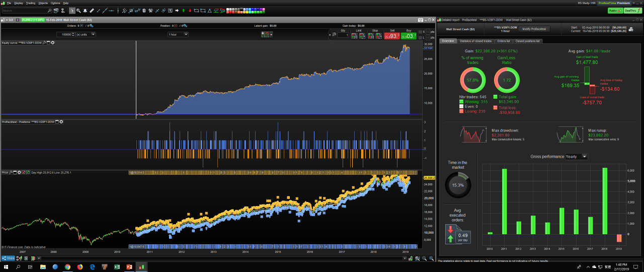Toggle the S stop points checkbox
644x272 pixels.
(x=421, y=32)
